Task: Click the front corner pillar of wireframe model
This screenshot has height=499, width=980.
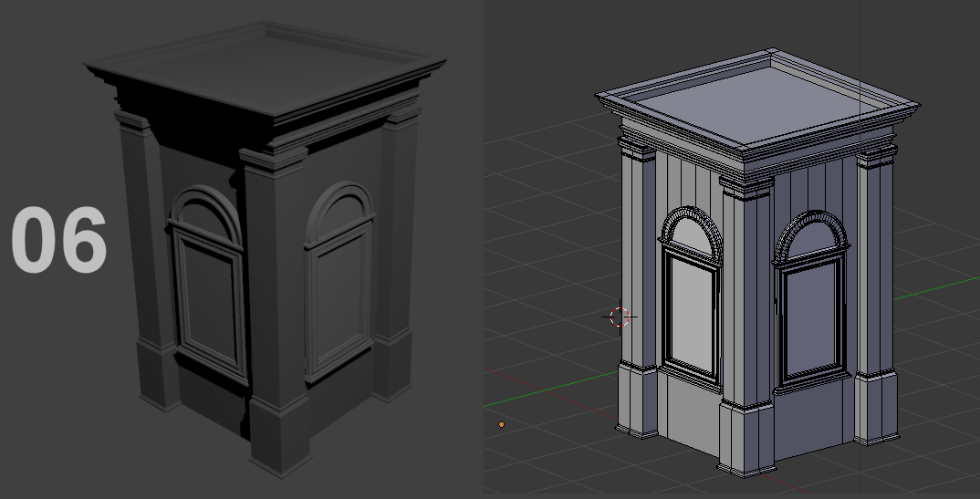Action: [746, 325]
